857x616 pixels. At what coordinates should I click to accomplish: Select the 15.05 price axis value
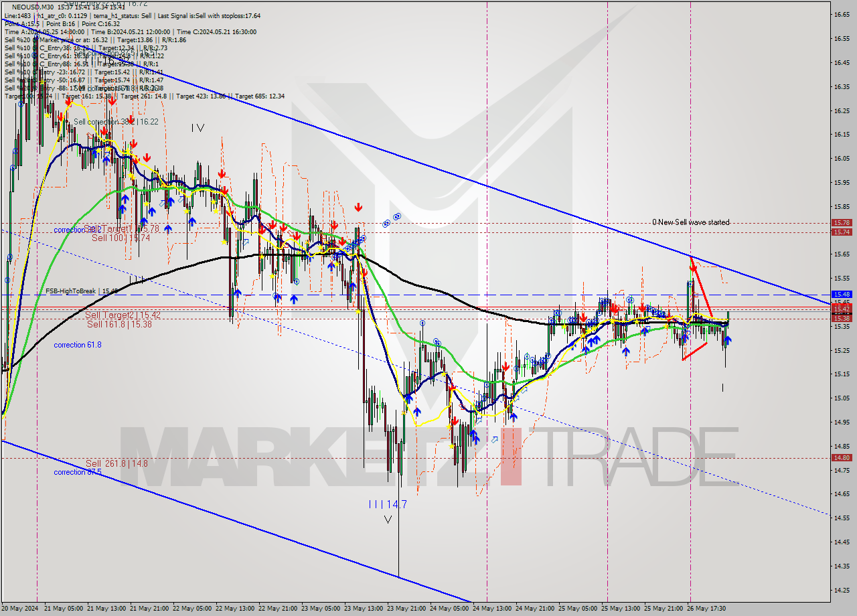pyautogui.click(x=842, y=398)
